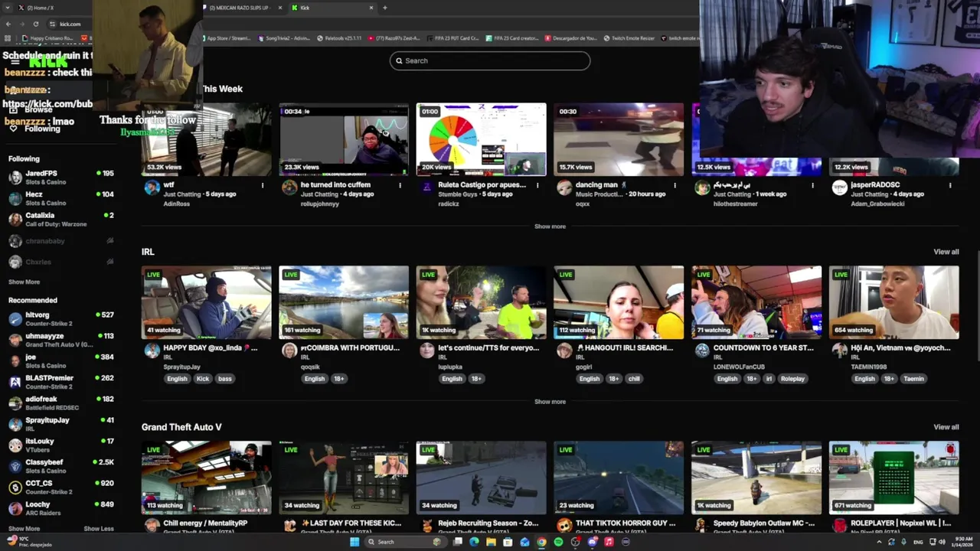
Task: Show more clips under This Week
Action: click(550, 227)
